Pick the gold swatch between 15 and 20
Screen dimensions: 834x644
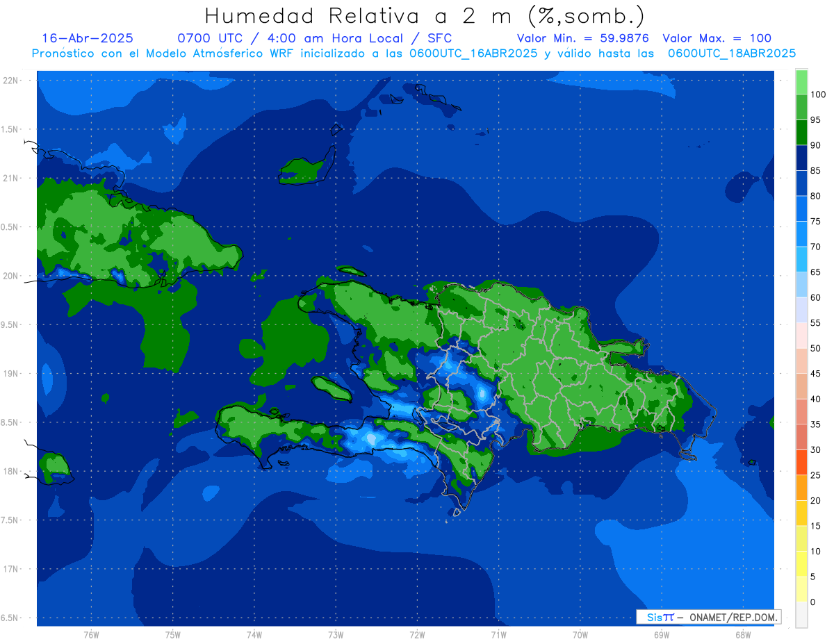pyautogui.click(x=801, y=513)
